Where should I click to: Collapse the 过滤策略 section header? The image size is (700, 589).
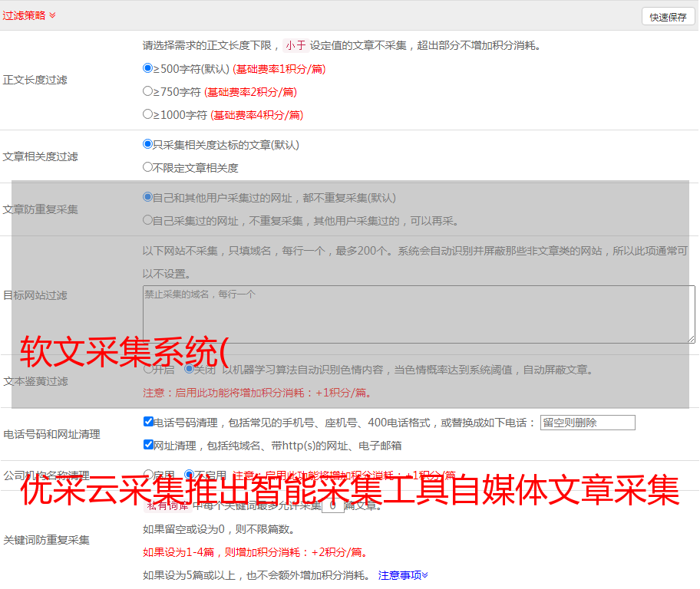[x=24, y=15]
